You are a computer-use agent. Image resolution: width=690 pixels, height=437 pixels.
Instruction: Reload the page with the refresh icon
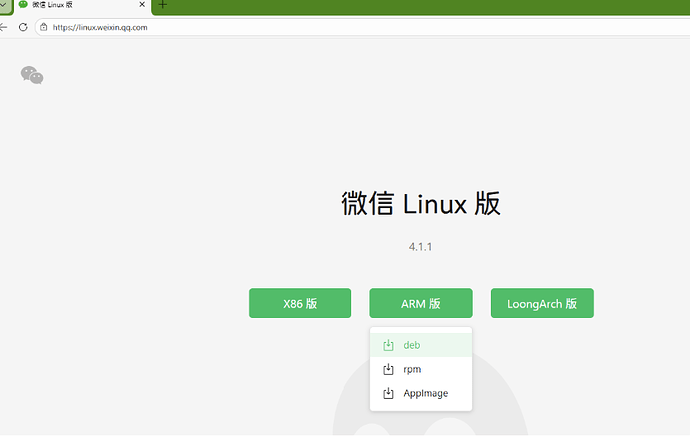[x=23, y=27]
